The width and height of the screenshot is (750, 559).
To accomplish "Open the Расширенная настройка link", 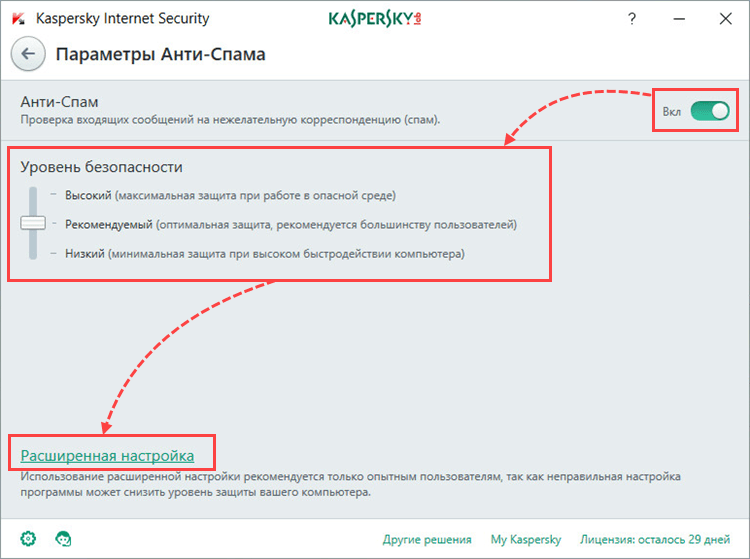I will [107, 456].
